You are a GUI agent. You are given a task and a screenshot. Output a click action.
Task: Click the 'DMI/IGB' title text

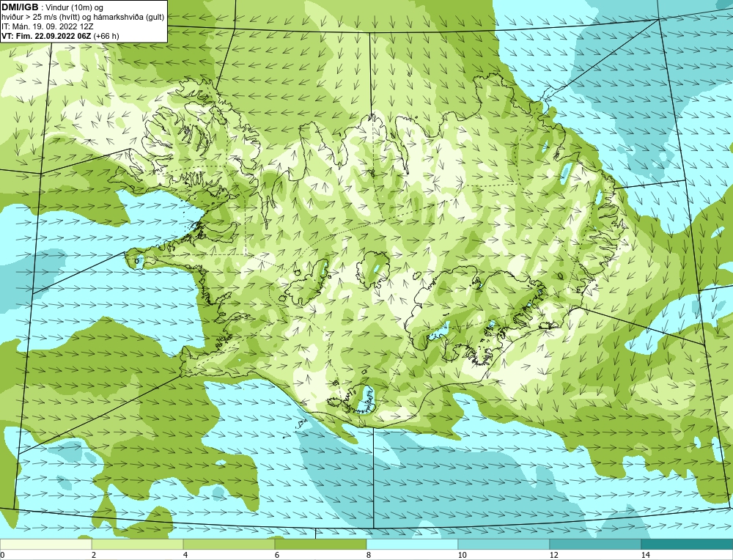coord(20,7)
